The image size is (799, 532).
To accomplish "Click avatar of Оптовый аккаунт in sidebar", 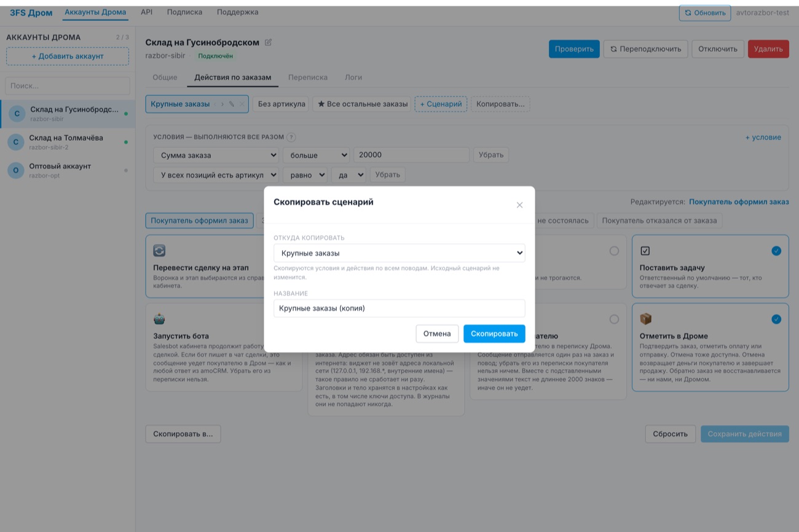I will (16, 171).
